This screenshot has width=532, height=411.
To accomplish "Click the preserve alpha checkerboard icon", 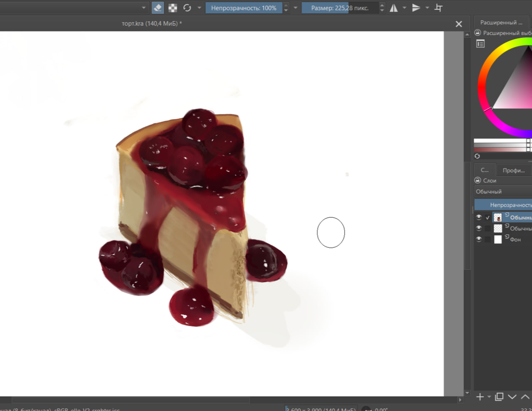I will pyautogui.click(x=172, y=8).
